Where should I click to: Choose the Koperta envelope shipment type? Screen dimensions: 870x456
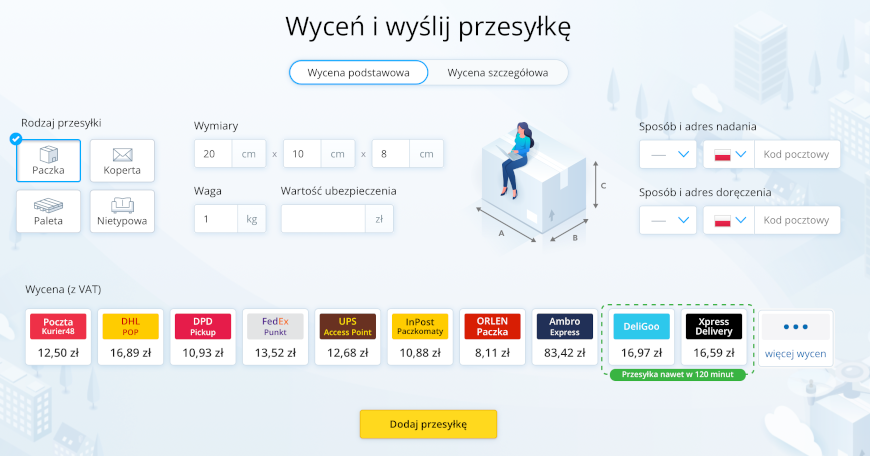(122, 161)
